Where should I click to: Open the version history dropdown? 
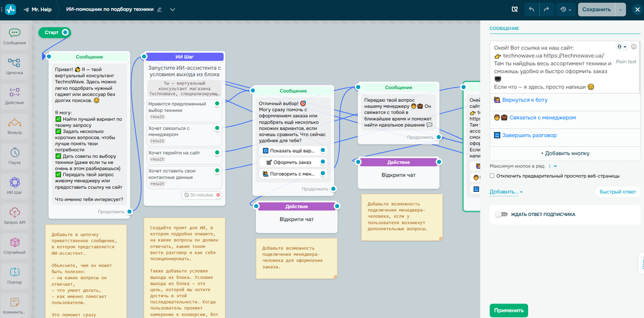click(x=565, y=9)
